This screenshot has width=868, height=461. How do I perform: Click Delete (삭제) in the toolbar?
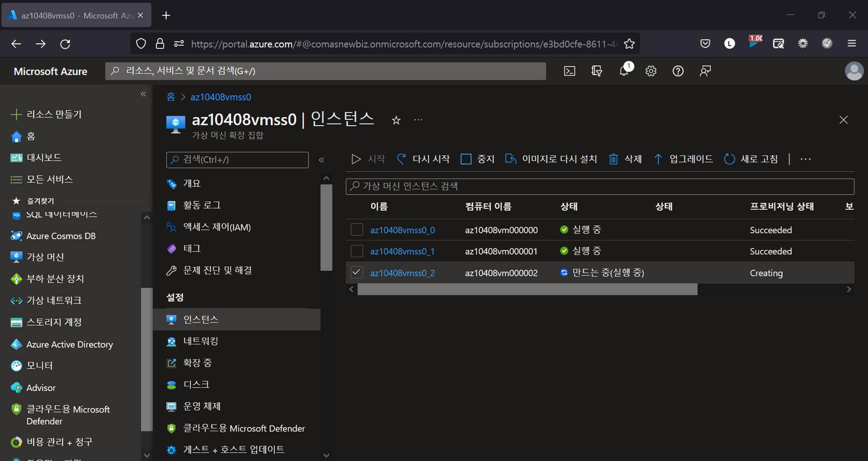pyautogui.click(x=625, y=159)
